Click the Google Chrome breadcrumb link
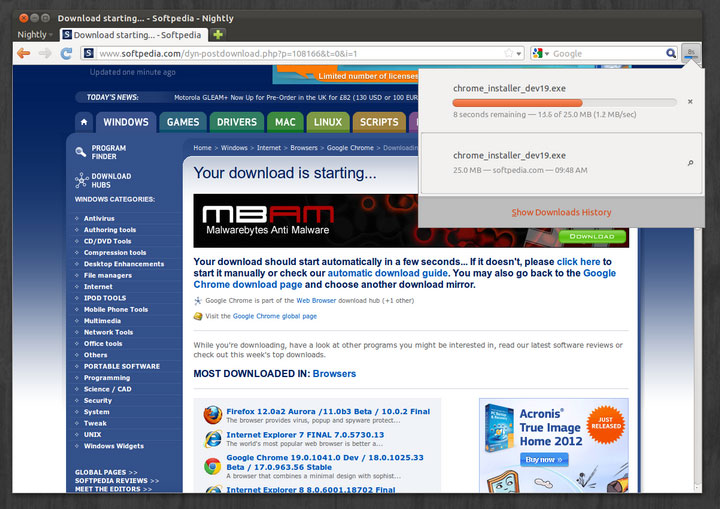Image resolution: width=720 pixels, height=509 pixels. [x=350, y=148]
